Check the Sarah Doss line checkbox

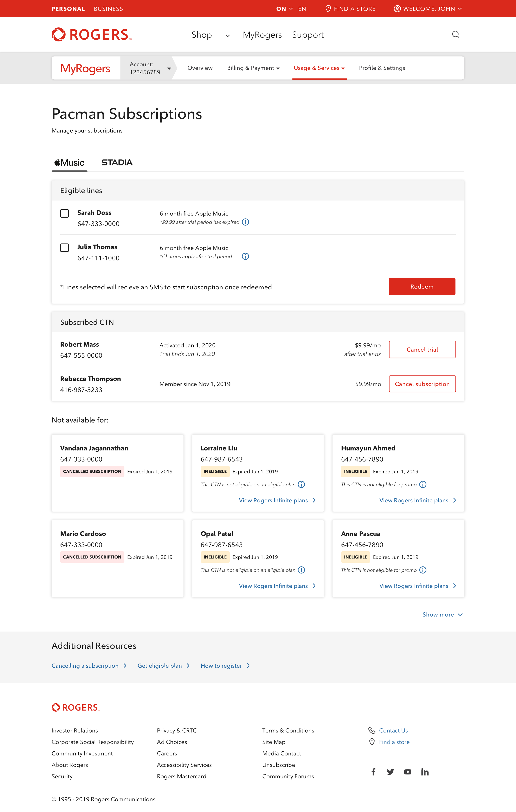[x=64, y=213]
